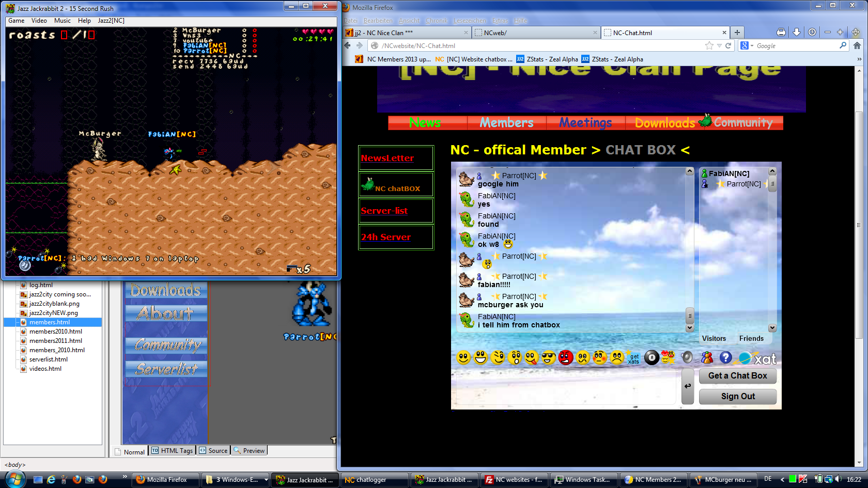Select Parrot[NC] in the user list

click(x=743, y=184)
